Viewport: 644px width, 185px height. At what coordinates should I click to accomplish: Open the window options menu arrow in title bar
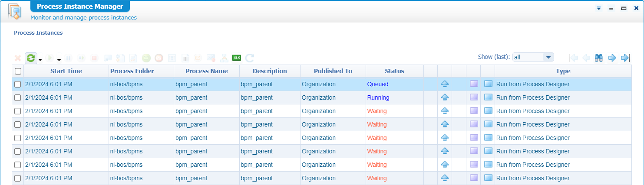[x=599, y=8]
